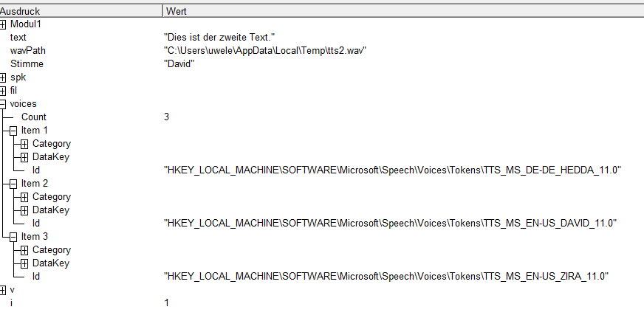The height and width of the screenshot is (318, 644).
Task: Expand DataKey under Item 2
Action: pos(24,210)
